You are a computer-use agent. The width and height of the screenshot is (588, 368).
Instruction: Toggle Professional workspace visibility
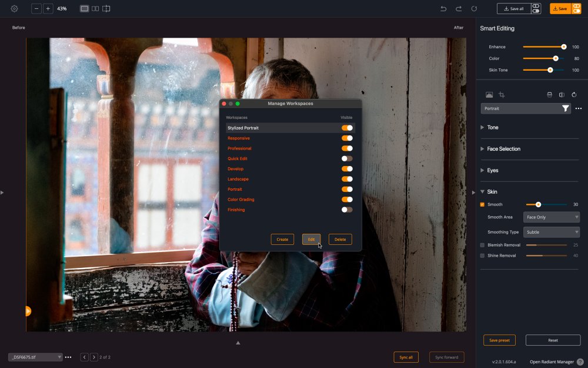pos(347,148)
